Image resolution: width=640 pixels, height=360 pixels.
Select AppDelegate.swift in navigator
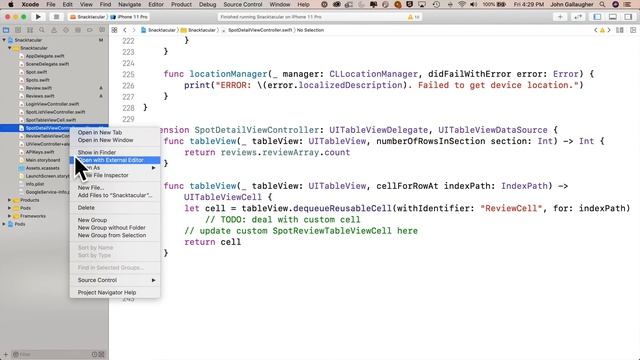45,56
